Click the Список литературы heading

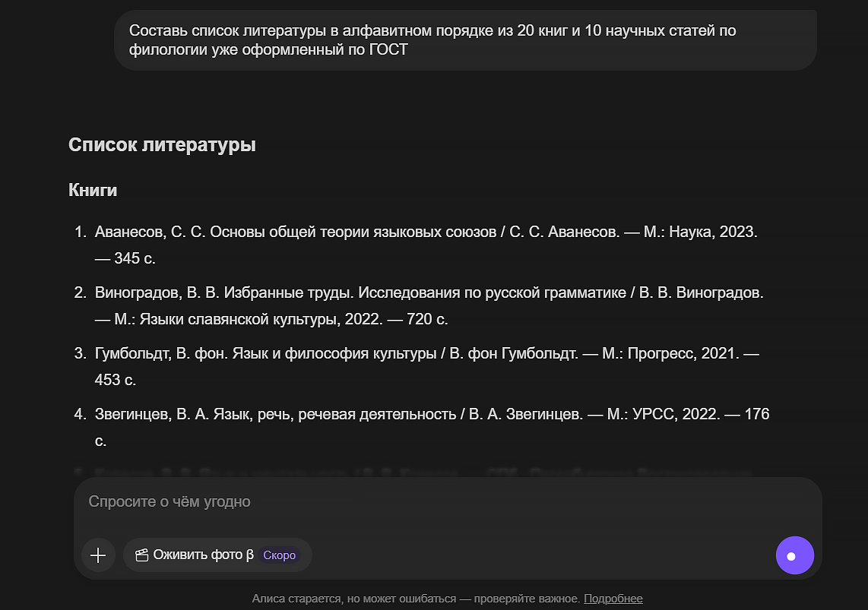tap(162, 145)
